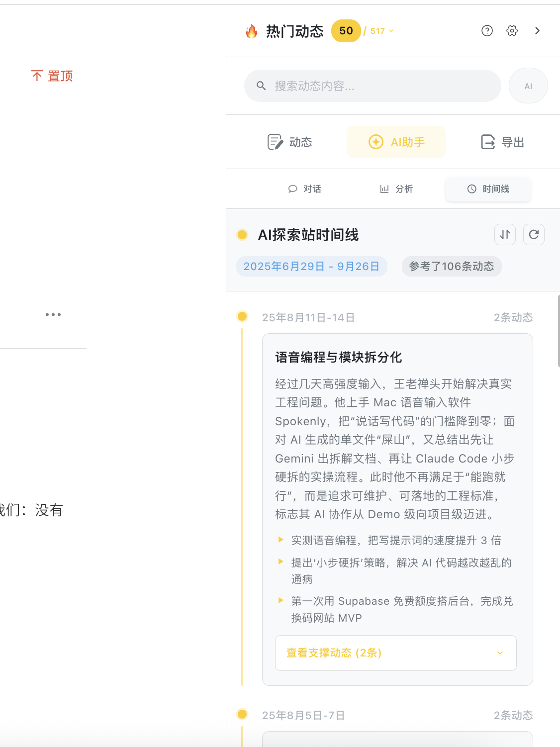Image resolution: width=560 pixels, height=747 pixels.
Task: Select the AI助手 tab
Action: click(396, 142)
